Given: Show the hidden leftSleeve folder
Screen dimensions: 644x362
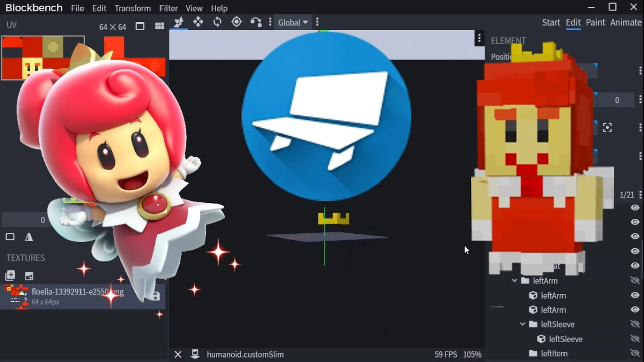Looking at the screenshot, I should (x=635, y=324).
